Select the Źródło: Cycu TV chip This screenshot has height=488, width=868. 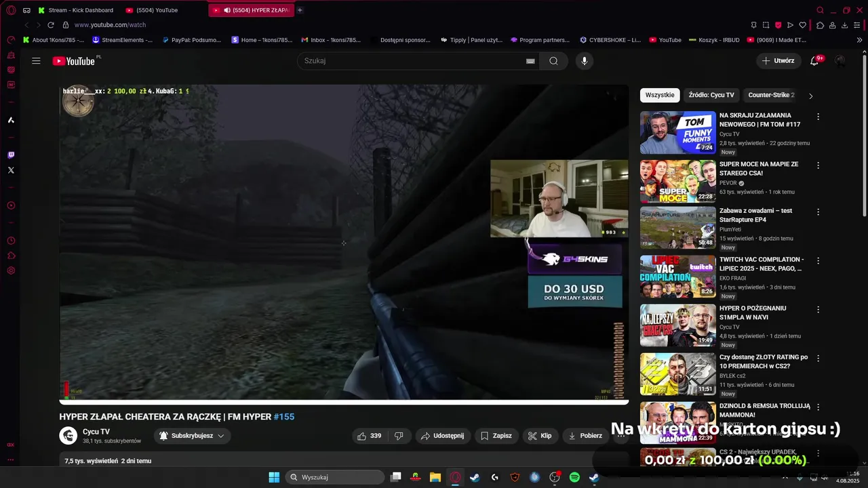tap(711, 96)
